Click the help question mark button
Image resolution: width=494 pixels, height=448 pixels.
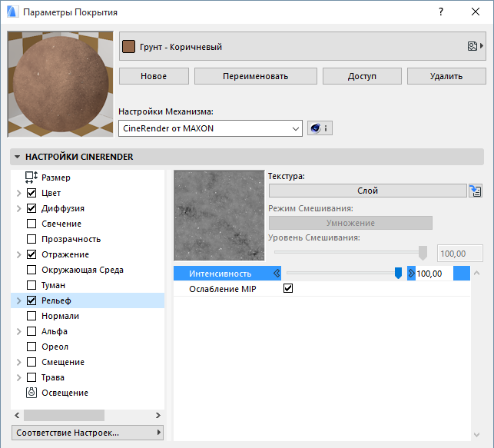pyautogui.click(x=441, y=12)
